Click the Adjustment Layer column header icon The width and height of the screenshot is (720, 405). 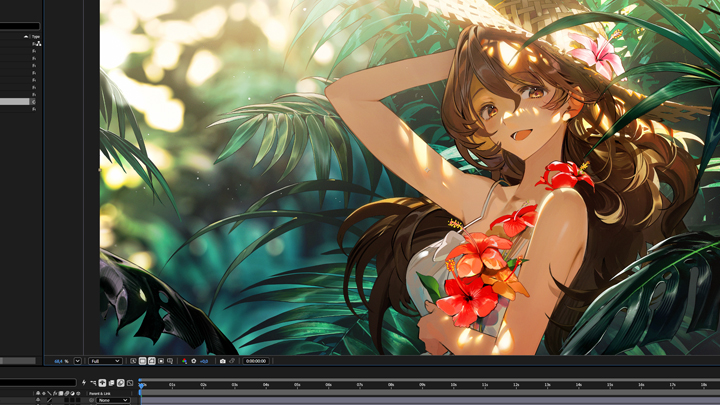pos(73,393)
